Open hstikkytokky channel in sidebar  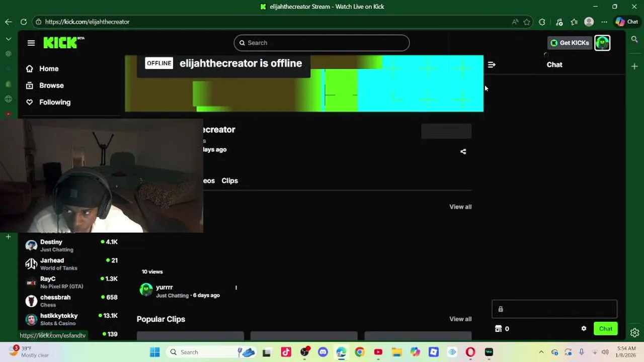point(71,319)
